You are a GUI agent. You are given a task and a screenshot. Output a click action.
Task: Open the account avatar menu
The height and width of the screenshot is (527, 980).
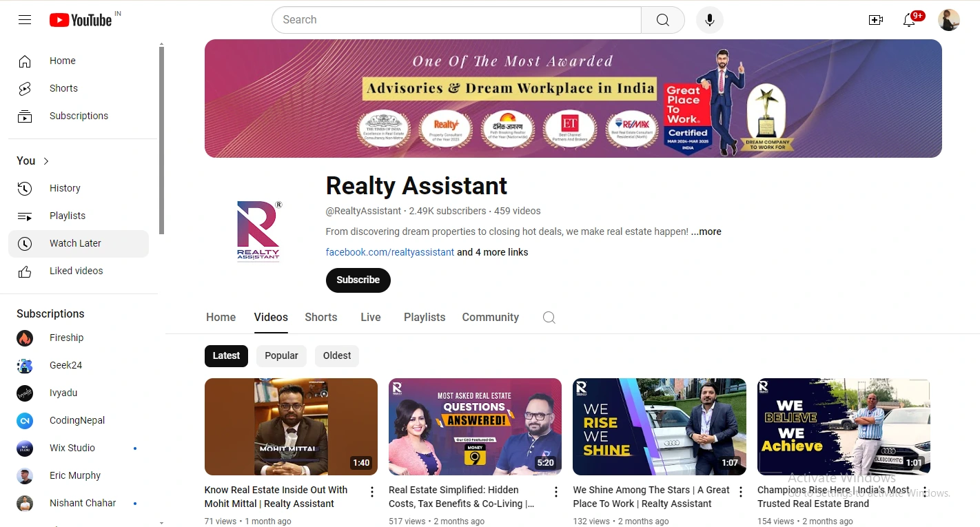pos(948,20)
